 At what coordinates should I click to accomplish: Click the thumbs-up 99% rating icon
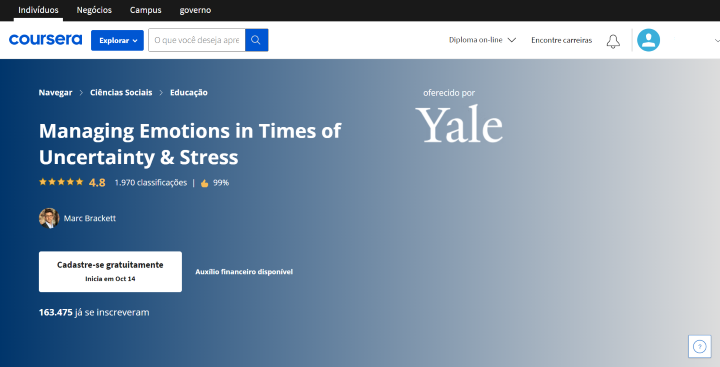[204, 183]
